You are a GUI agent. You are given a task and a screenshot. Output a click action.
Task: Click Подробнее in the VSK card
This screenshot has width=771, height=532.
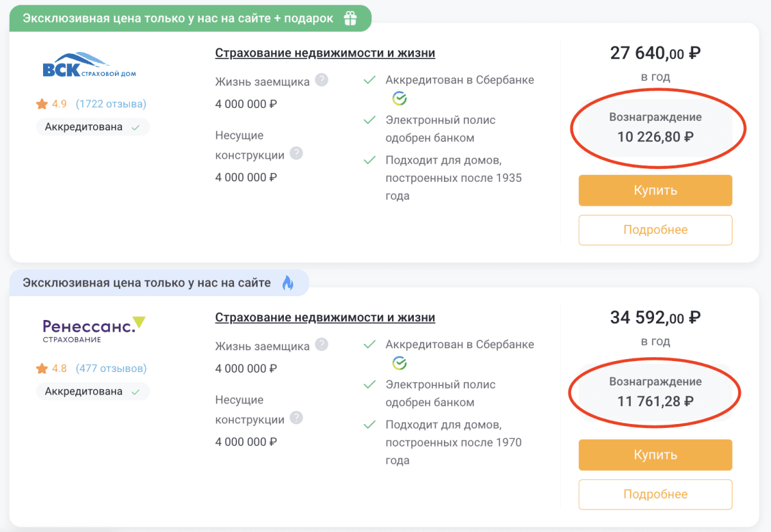click(x=655, y=230)
